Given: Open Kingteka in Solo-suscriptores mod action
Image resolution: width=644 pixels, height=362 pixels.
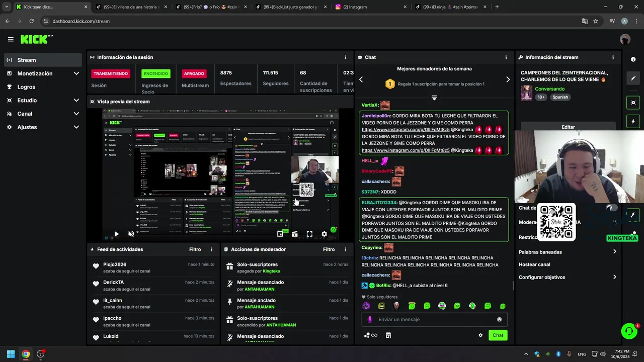Looking at the screenshot, I should [x=271, y=271].
